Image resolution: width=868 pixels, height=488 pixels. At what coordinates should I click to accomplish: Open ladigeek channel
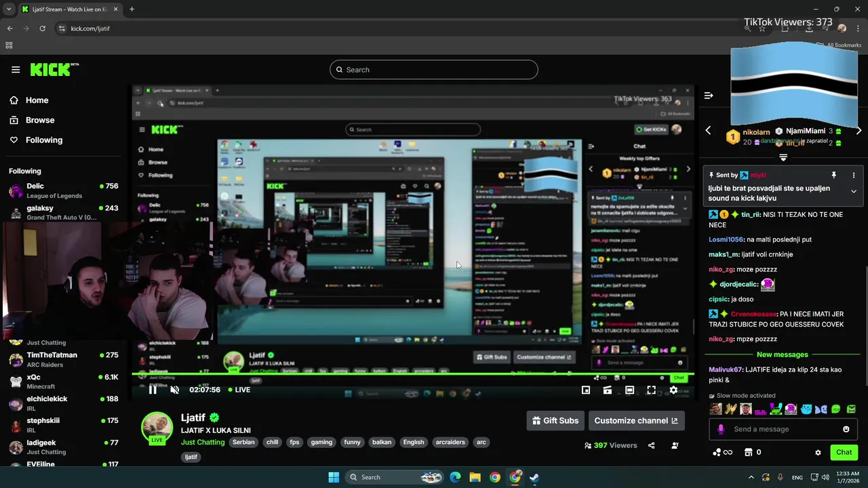pyautogui.click(x=63, y=447)
